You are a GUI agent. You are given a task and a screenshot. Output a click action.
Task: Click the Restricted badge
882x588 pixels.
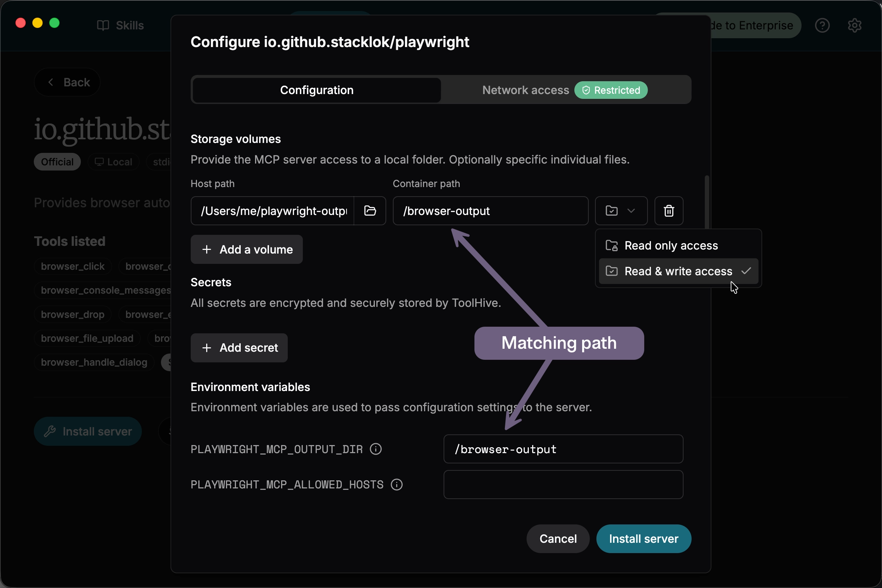pyautogui.click(x=611, y=90)
